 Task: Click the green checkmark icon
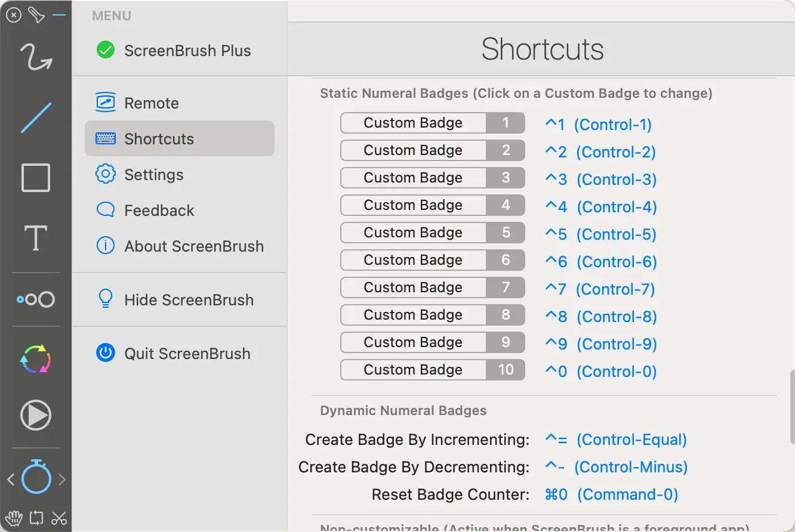pyautogui.click(x=106, y=50)
